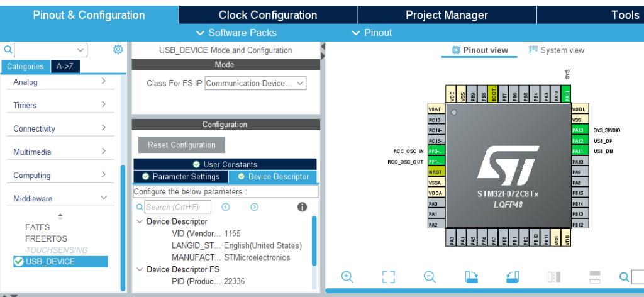Zoom out of the pinout view
Viewport: 644px width, 297px height.
[430, 276]
